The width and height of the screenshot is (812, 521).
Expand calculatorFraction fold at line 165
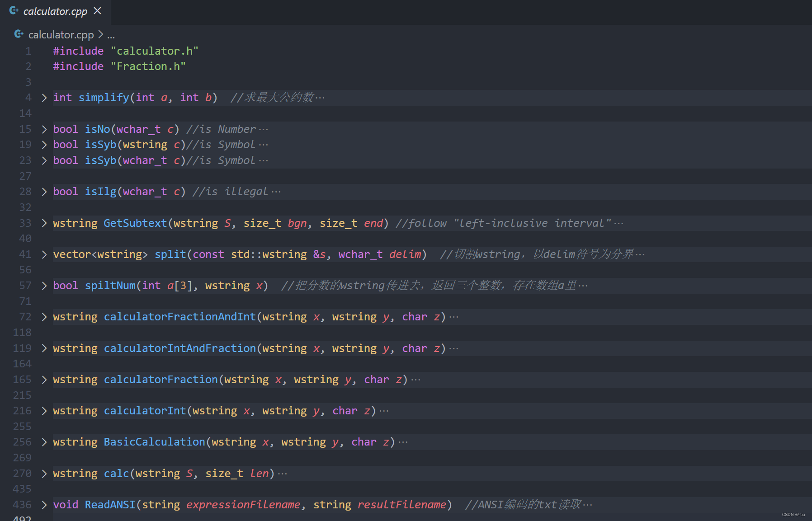(x=44, y=380)
